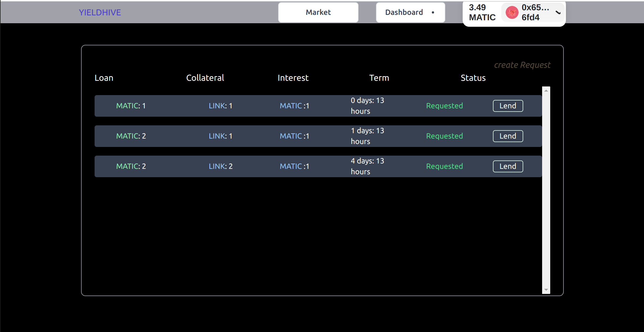Click the wallet avatar icon
The image size is (644, 332).
pos(512,12)
